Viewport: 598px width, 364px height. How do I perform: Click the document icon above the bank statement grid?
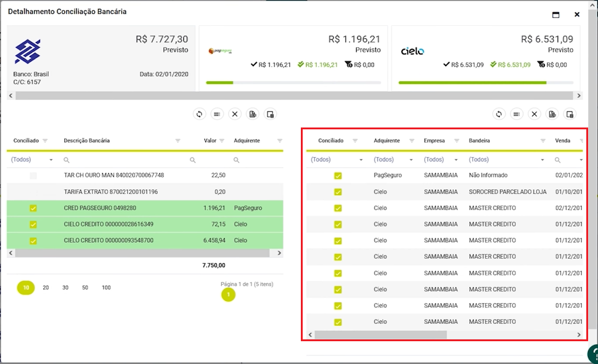click(253, 114)
